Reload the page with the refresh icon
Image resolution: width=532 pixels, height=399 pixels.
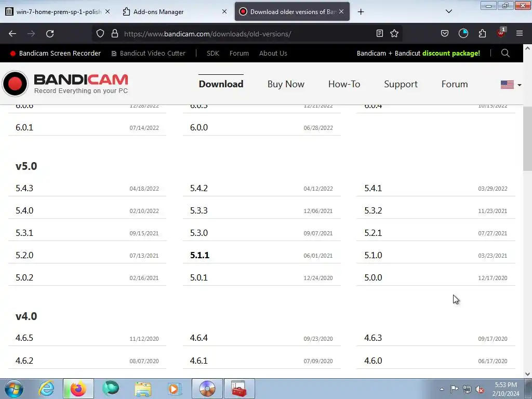click(50, 34)
